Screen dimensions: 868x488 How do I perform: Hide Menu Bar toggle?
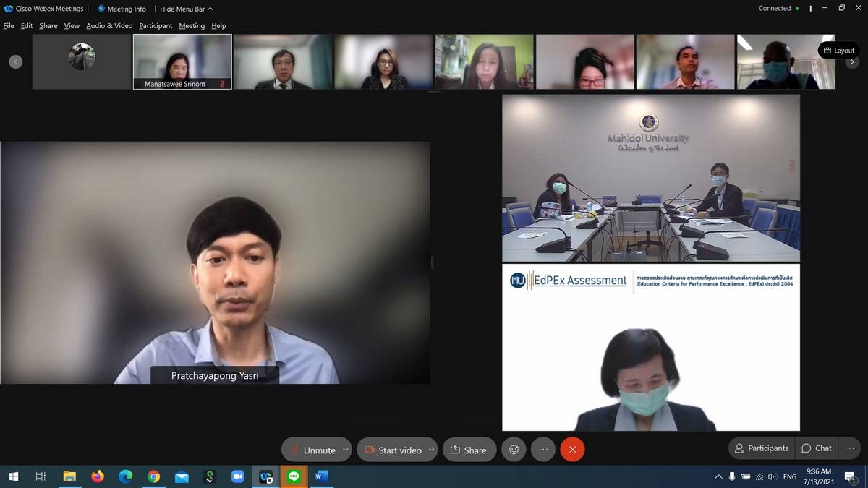pyautogui.click(x=186, y=9)
